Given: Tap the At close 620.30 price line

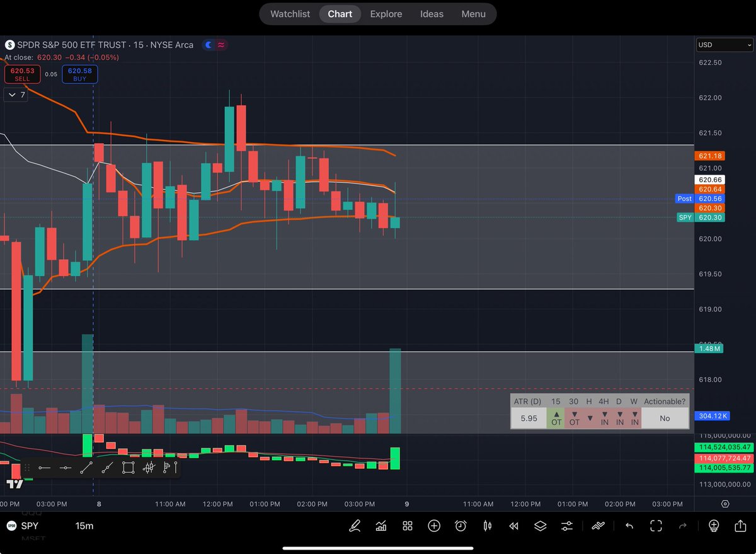Looking at the screenshot, I should click(x=61, y=57).
